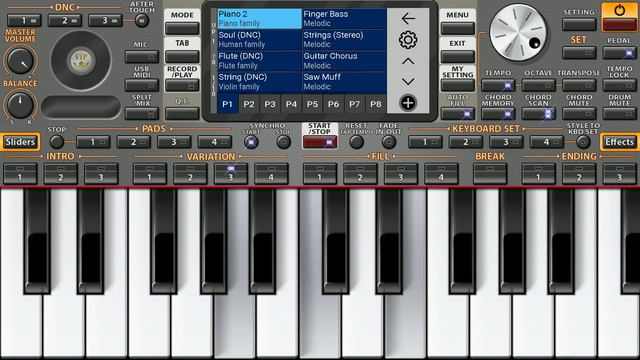Select DNC button 2
The height and width of the screenshot is (360, 640).
coord(64,20)
